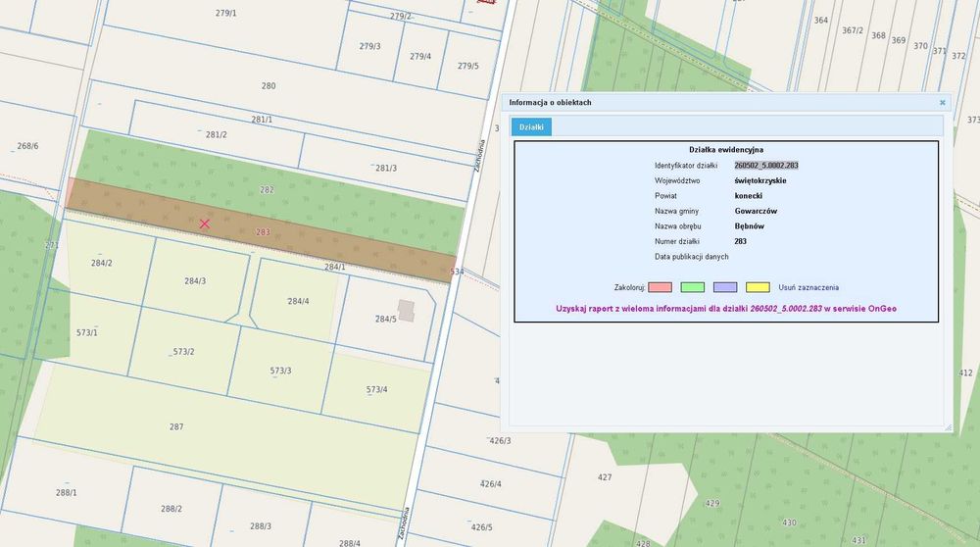980x547 pixels.
Task: Pick the purple highlight color swatch
Action: click(725, 287)
